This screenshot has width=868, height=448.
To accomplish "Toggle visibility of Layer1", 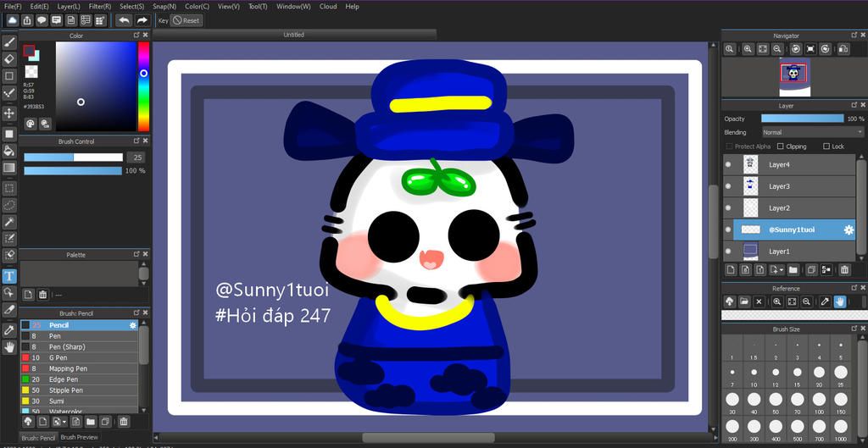I will [x=728, y=252].
